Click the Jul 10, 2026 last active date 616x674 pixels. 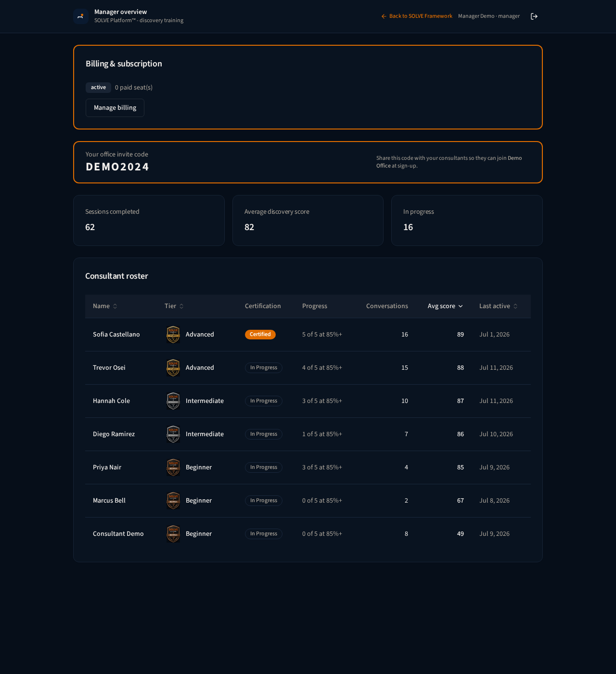tap(496, 434)
